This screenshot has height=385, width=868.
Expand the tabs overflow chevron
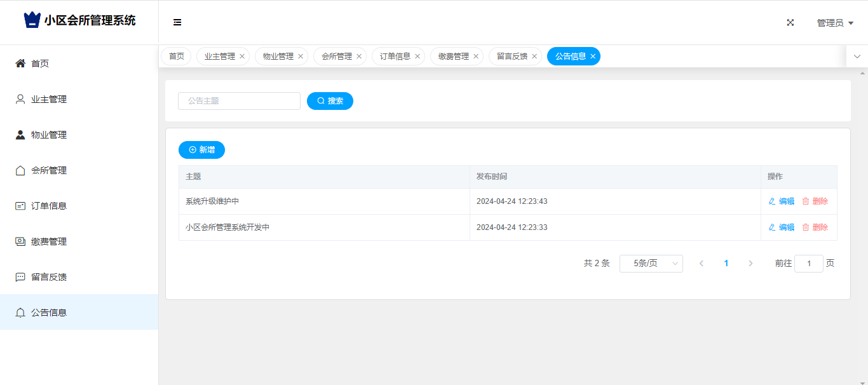pyautogui.click(x=857, y=57)
